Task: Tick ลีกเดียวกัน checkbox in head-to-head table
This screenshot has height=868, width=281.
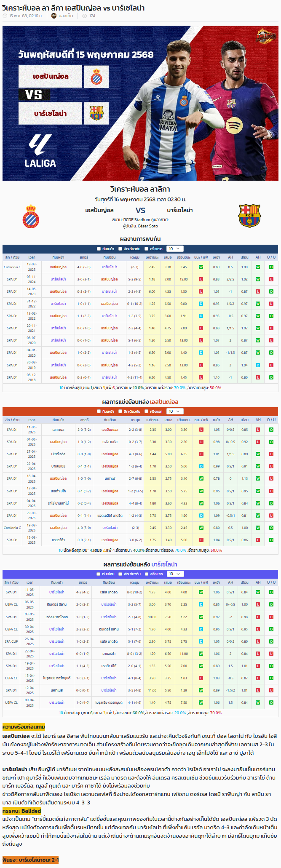Action: [x=120, y=249]
